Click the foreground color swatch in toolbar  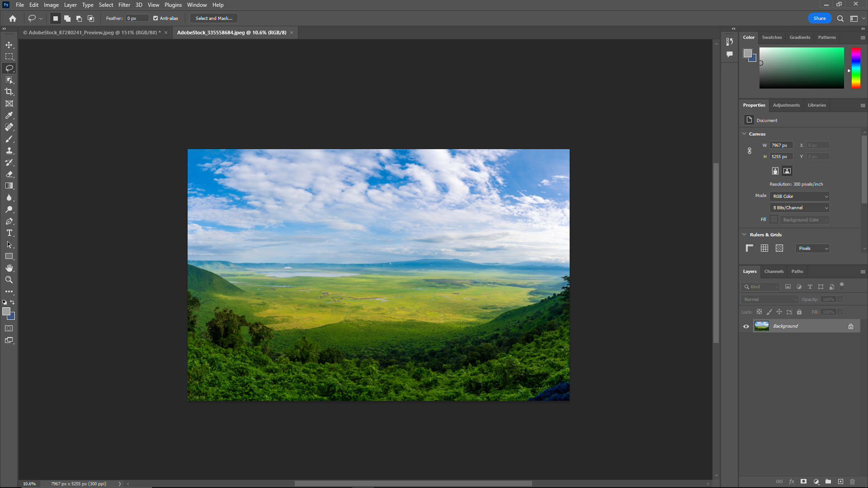(6, 311)
